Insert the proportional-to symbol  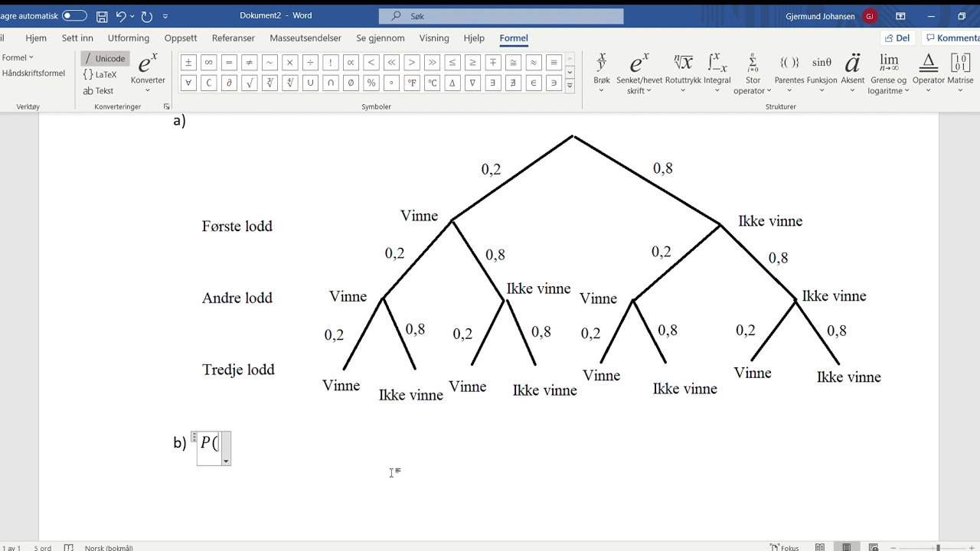point(351,63)
